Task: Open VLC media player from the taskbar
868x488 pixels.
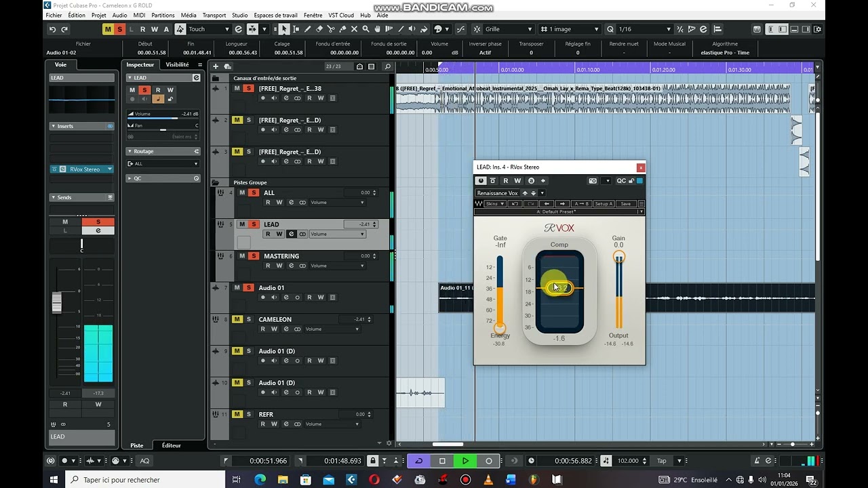Action: pos(488,480)
